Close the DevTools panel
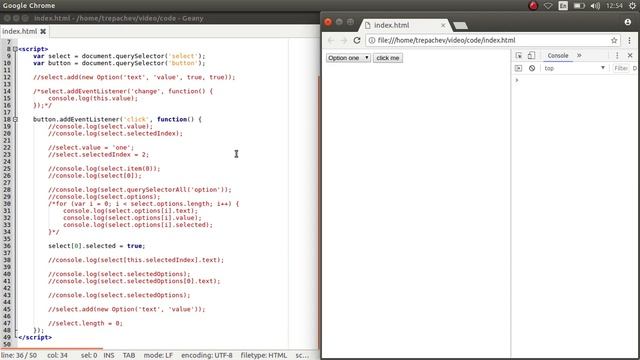The image size is (640, 360). point(630,56)
